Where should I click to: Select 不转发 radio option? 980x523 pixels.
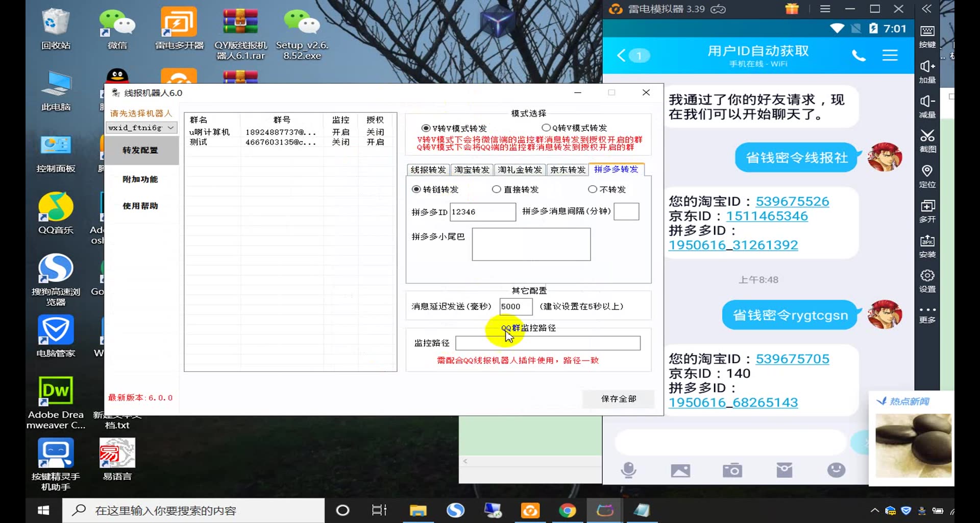606,189
